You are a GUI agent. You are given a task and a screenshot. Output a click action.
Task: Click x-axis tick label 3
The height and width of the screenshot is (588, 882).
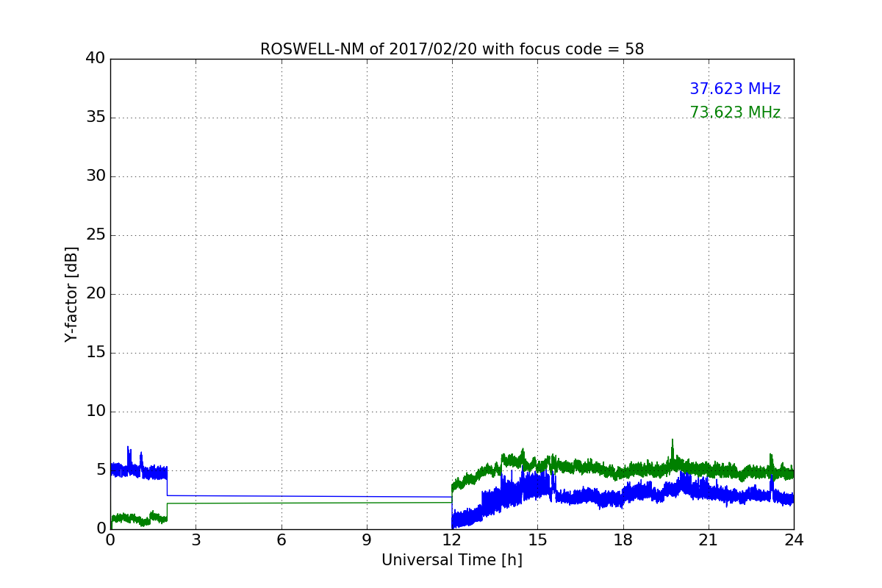tap(196, 540)
